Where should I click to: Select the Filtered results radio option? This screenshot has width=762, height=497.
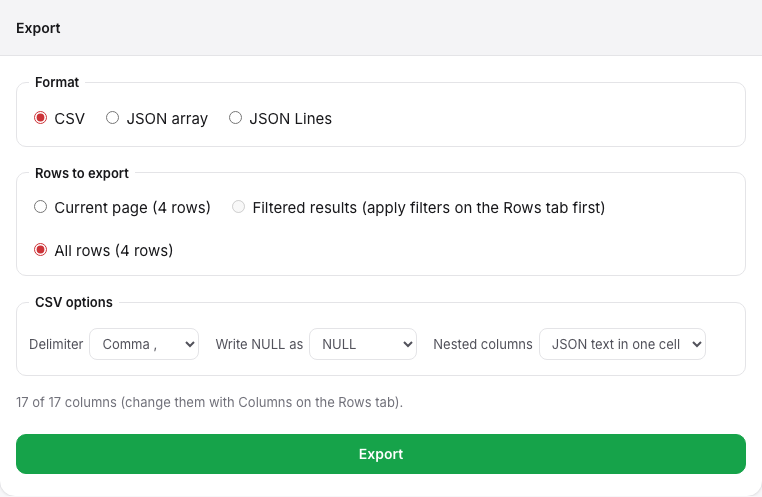click(238, 207)
